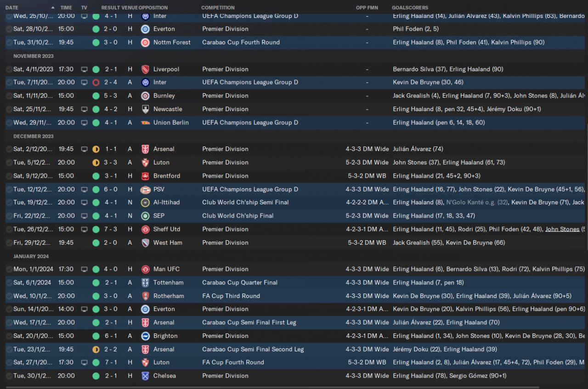Click the 5 - 3 result against Burnley
Image resolution: width=588 pixels, height=389 pixels.
click(110, 96)
